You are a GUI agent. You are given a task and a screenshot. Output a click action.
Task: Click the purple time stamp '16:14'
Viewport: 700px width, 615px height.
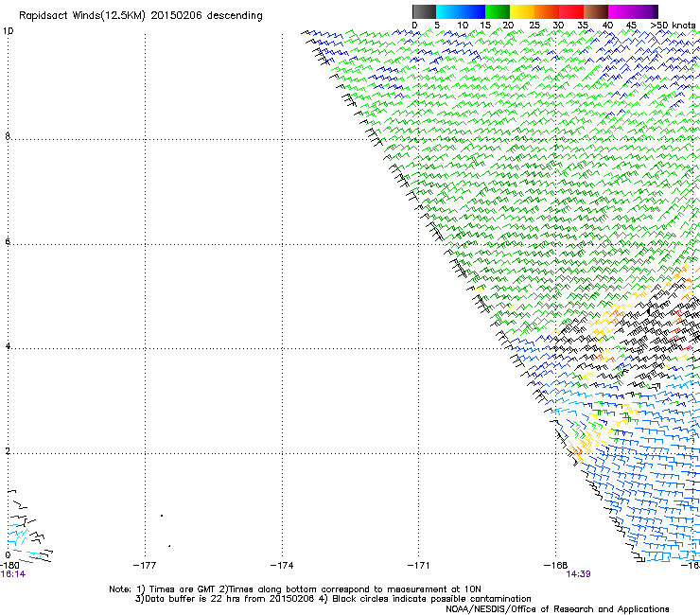click(x=13, y=574)
